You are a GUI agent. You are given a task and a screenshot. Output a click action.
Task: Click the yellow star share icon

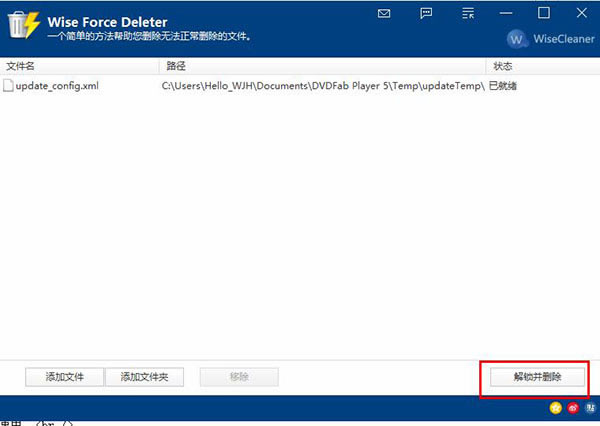point(556,408)
